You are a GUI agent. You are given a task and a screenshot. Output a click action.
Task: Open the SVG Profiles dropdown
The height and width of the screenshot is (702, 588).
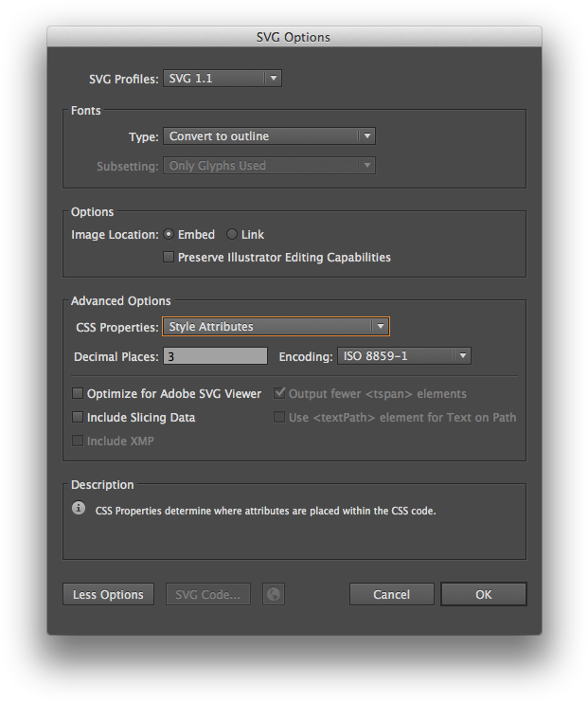pyautogui.click(x=223, y=79)
